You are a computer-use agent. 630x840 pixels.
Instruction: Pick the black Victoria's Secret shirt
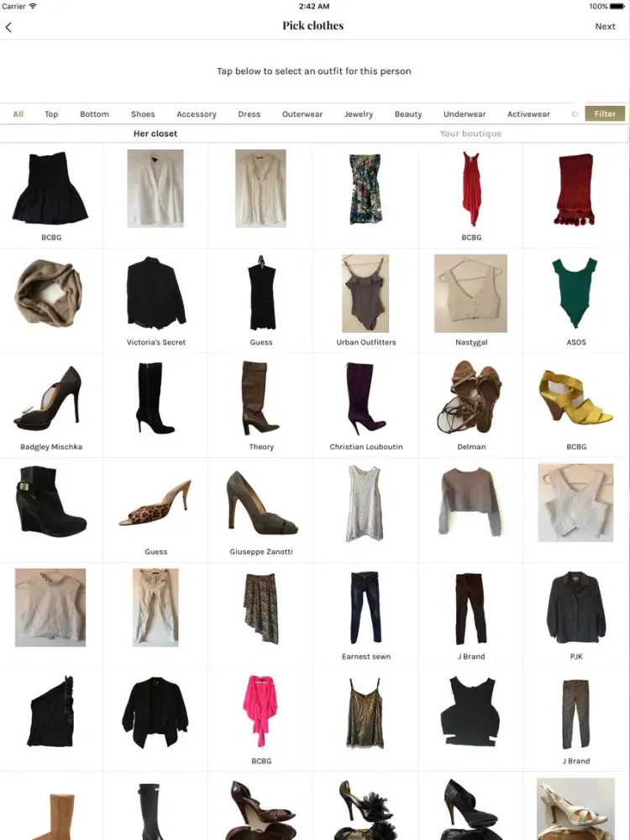coord(156,293)
